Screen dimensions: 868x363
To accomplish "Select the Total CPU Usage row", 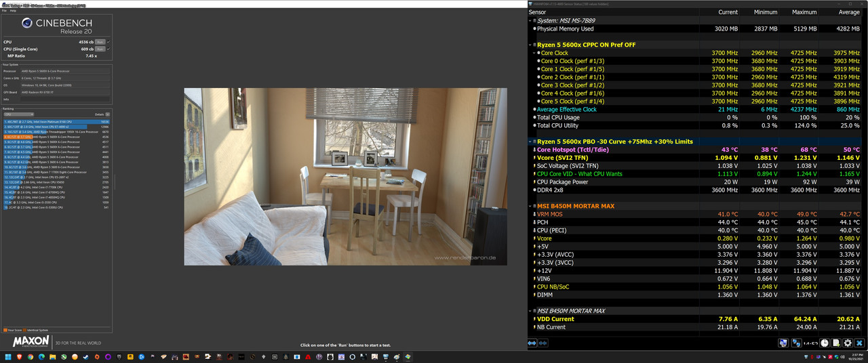I will [x=695, y=117].
